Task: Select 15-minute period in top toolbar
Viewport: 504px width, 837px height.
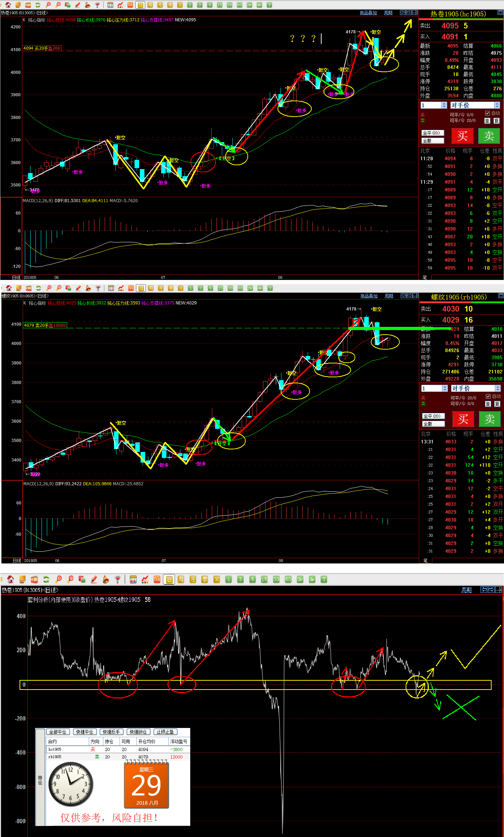Action: 220,5
